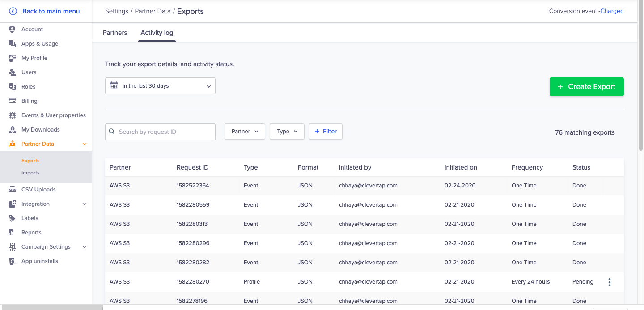Open the Type filter dropdown
The width and height of the screenshot is (644, 310).
pos(287,131)
